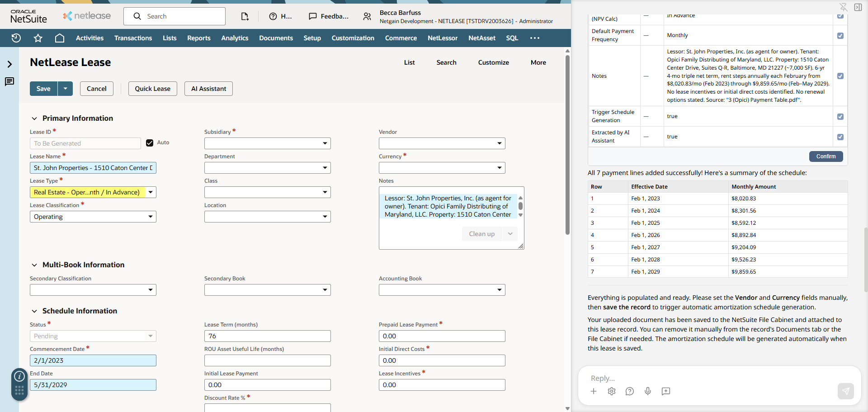Open the Customize link

coord(494,62)
